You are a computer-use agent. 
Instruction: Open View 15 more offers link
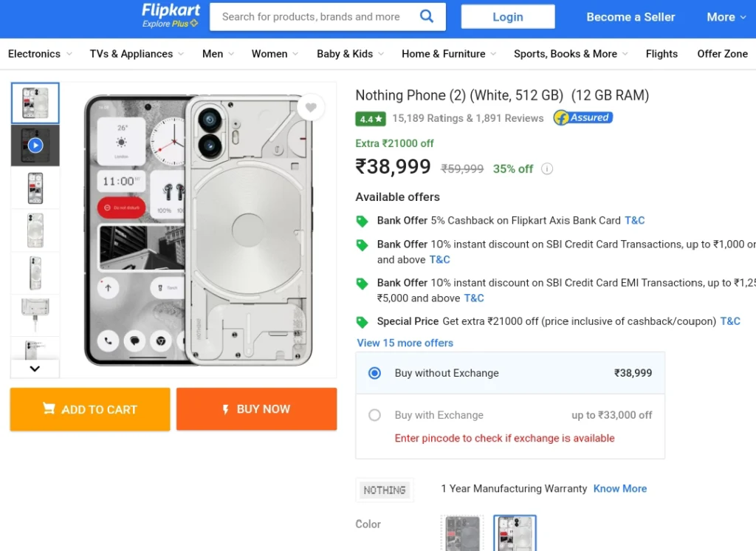coord(405,343)
